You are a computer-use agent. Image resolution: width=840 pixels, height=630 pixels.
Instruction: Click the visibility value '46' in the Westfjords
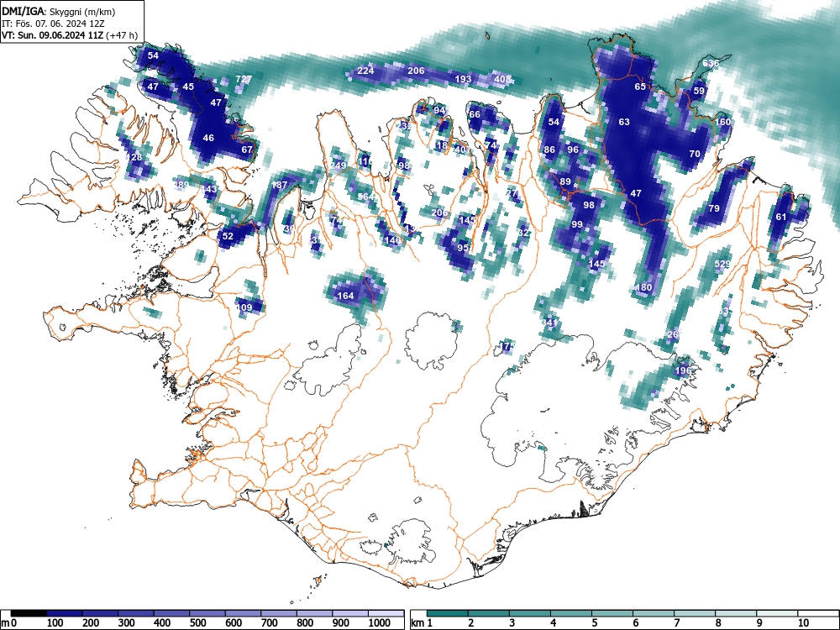coord(207,139)
